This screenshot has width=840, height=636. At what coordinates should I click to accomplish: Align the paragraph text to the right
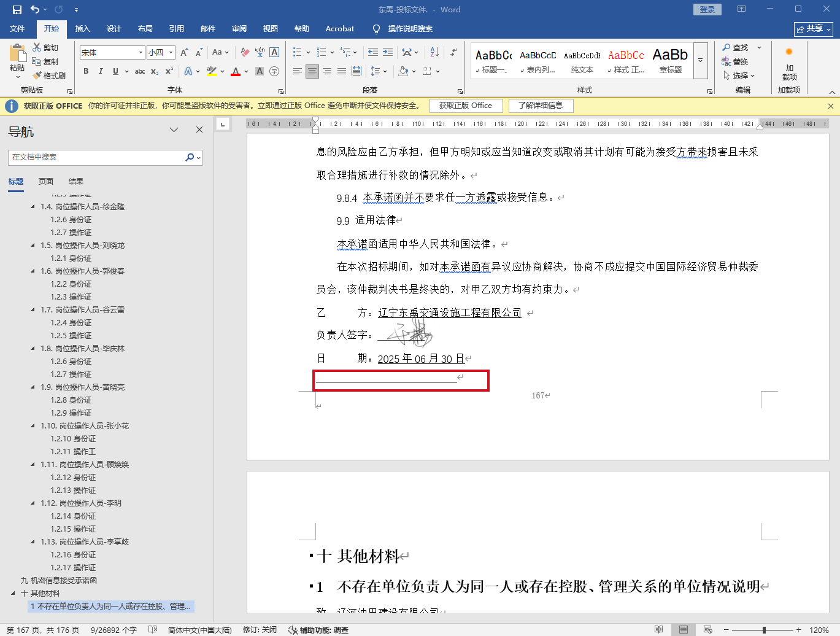(x=327, y=71)
